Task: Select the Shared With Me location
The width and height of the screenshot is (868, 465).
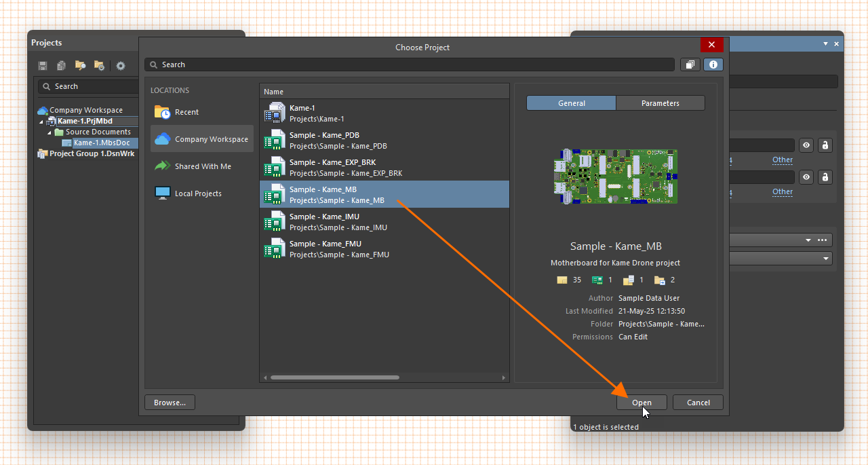Action: pos(202,166)
